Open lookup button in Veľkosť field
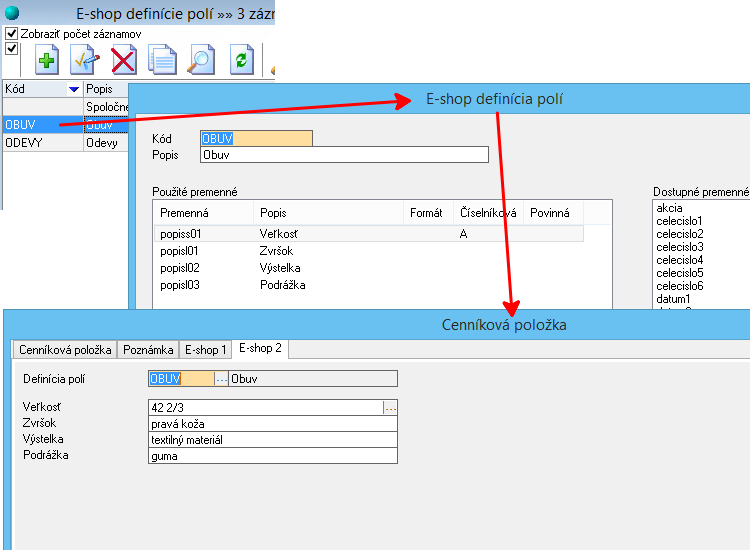Viewport: 750px width, 550px height. pyautogui.click(x=390, y=408)
